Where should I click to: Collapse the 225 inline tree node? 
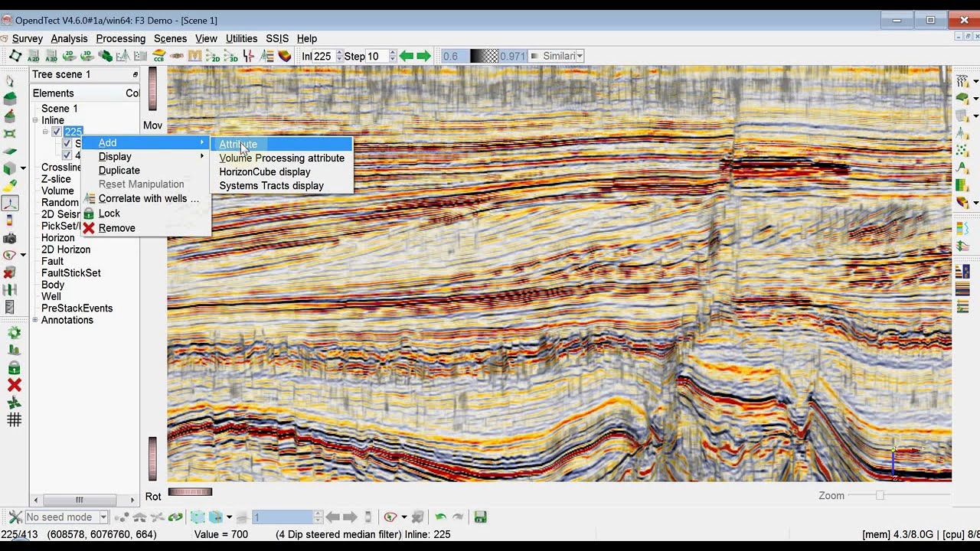[x=46, y=132]
